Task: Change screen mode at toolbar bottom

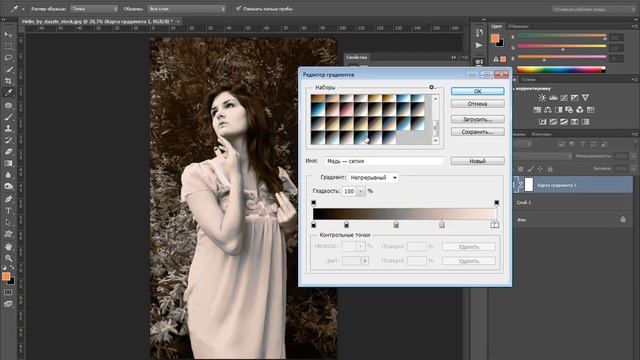Action: [x=8, y=304]
